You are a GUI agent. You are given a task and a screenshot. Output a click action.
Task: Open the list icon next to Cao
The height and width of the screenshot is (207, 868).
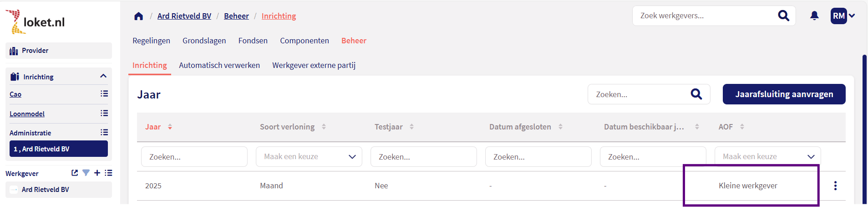104,94
